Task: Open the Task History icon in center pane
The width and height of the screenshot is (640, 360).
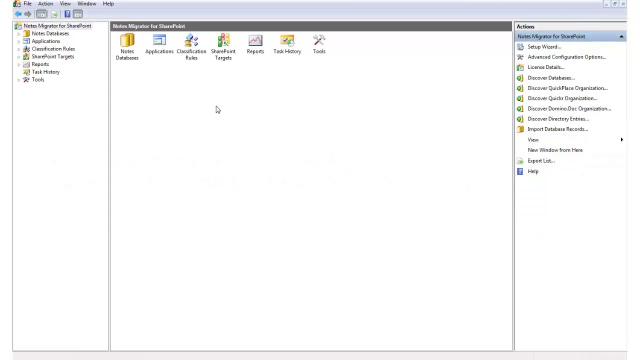Action: [287, 44]
